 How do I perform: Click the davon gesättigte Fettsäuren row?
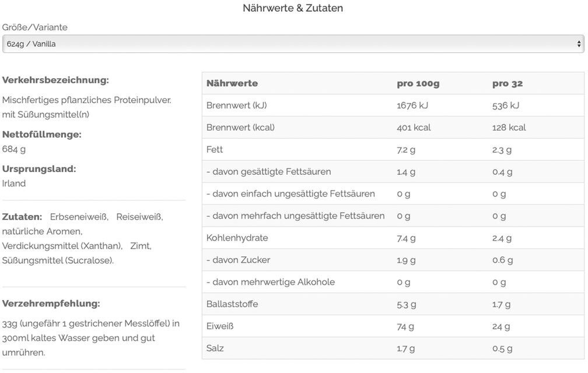coord(393,171)
